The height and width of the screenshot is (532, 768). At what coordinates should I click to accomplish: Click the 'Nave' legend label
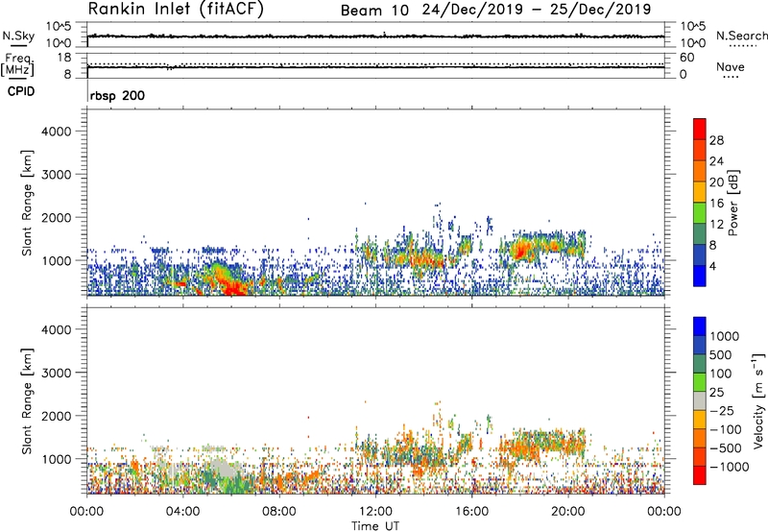pyautogui.click(x=731, y=66)
